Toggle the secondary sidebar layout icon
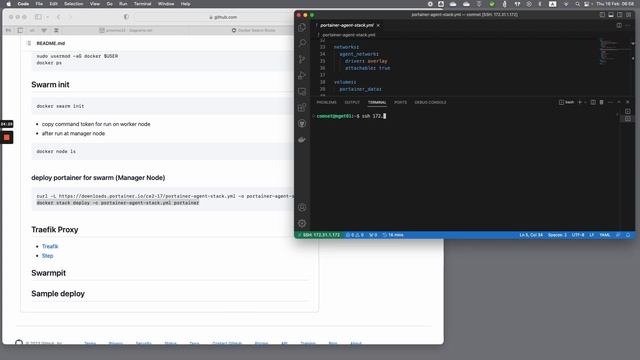The height and width of the screenshot is (360, 640). (620, 15)
